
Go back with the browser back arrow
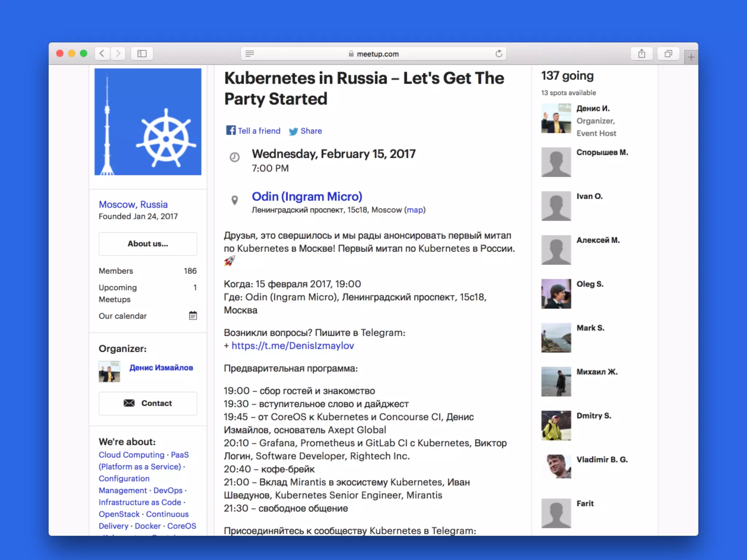coord(102,54)
